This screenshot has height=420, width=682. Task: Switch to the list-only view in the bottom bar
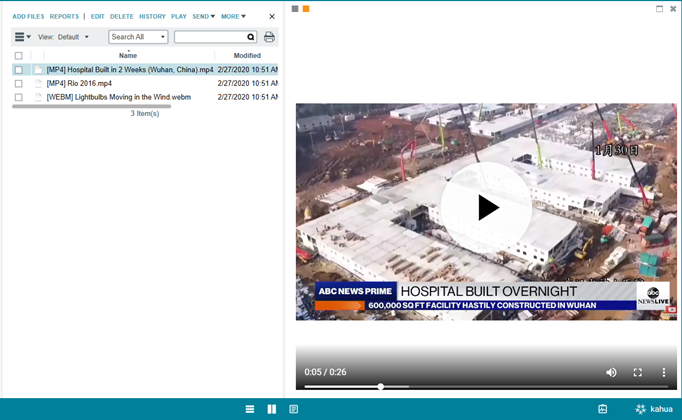point(250,409)
